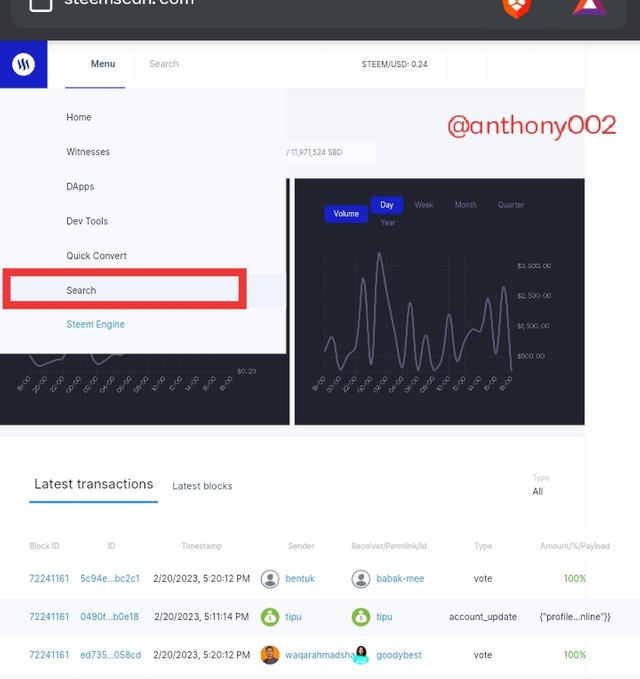
Task: Click the volume line chart
Action: pos(418,312)
